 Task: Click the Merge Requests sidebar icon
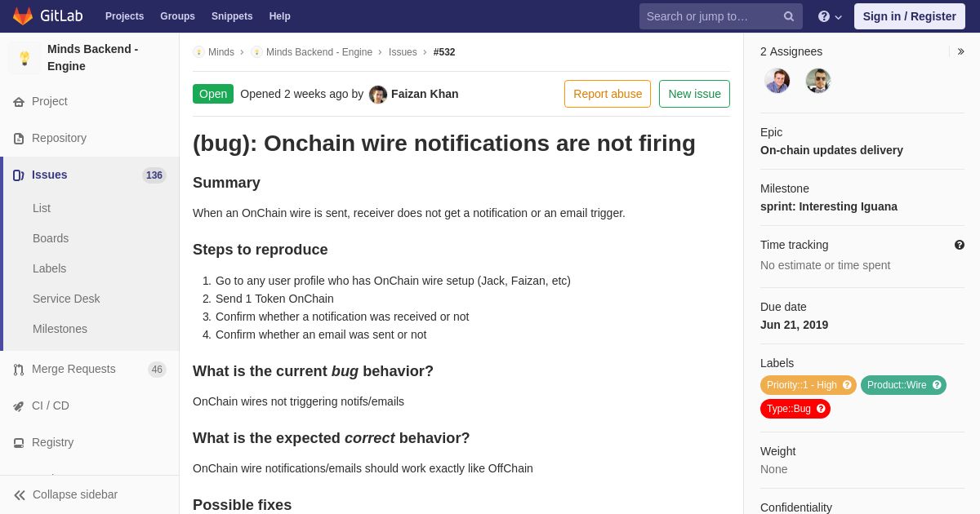point(19,370)
